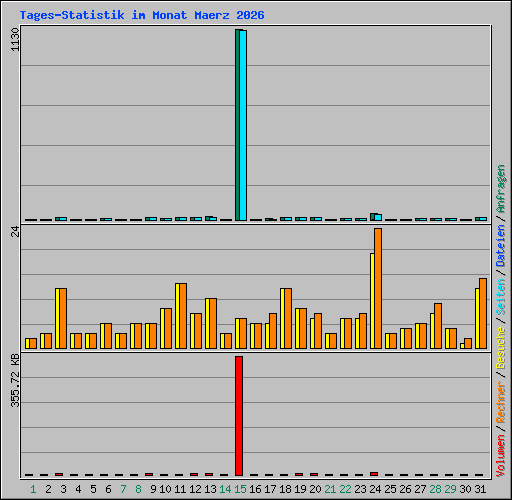Click the red volume bar for day 15
Screen dimensions: 512x500
pyautogui.click(x=239, y=416)
